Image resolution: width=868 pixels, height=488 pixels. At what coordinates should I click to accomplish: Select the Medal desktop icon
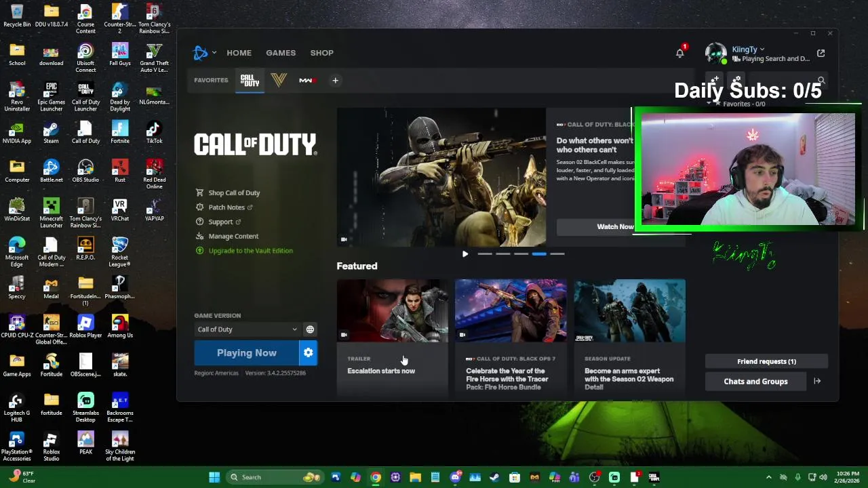(x=51, y=287)
